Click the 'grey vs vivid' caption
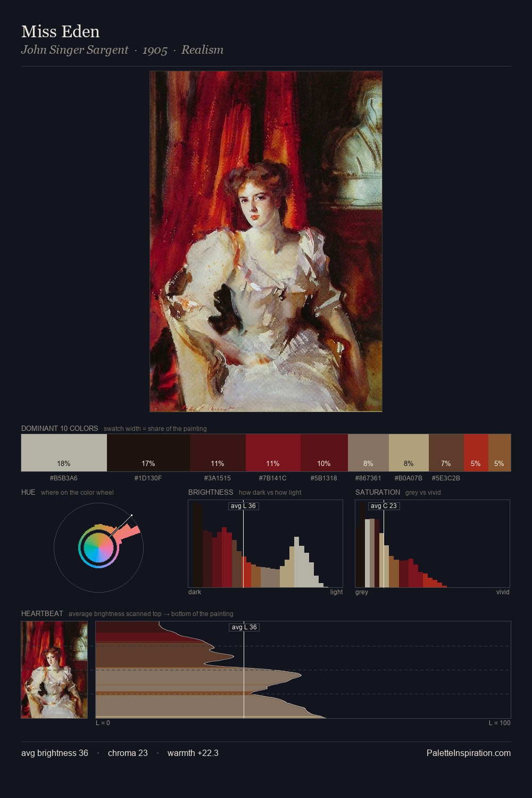 pos(423,493)
